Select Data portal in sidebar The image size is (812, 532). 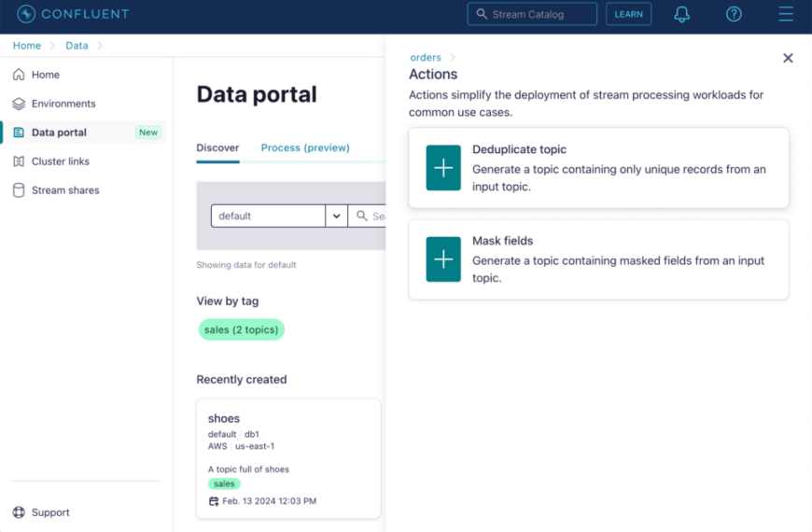(x=84, y=133)
